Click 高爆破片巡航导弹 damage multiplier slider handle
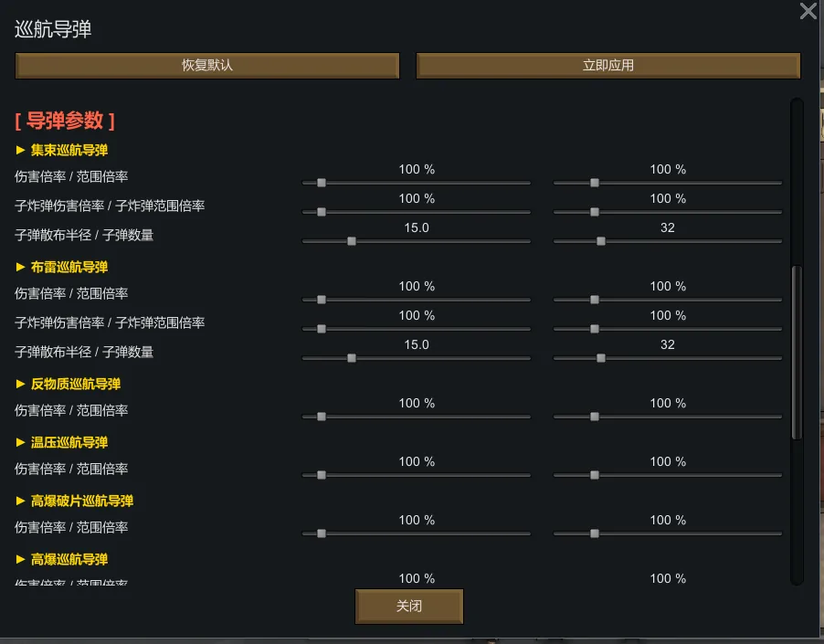The height and width of the screenshot is (644, 824). (321, 533)
